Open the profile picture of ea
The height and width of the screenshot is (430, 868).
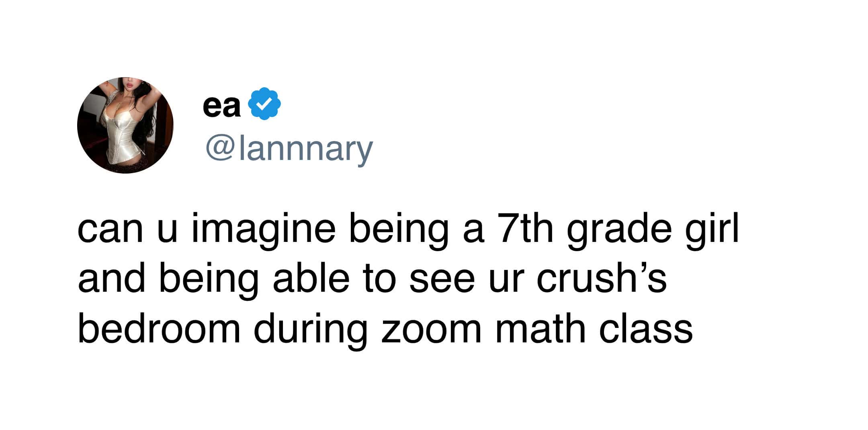pos(125,125)
